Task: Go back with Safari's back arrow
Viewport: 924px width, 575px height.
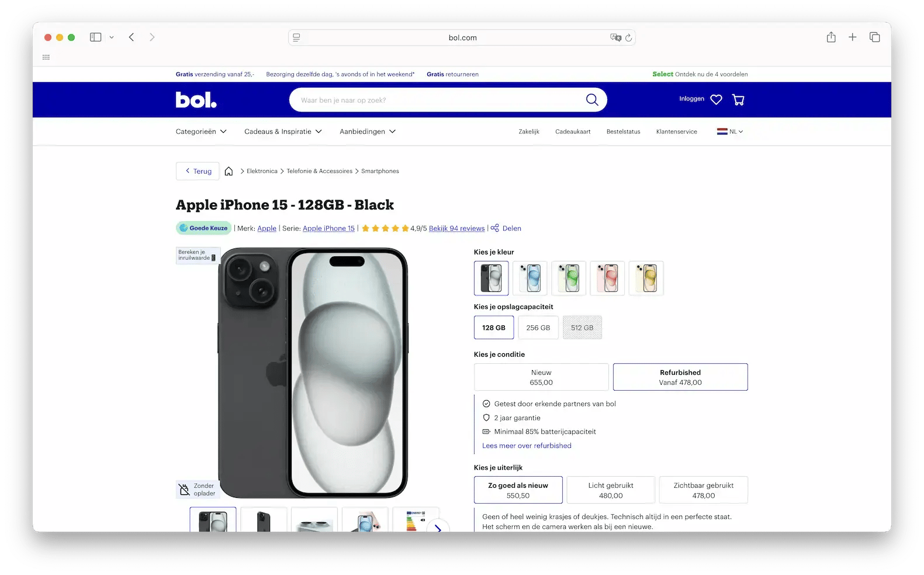Action: pyautogui.click(x=131, y=37)
